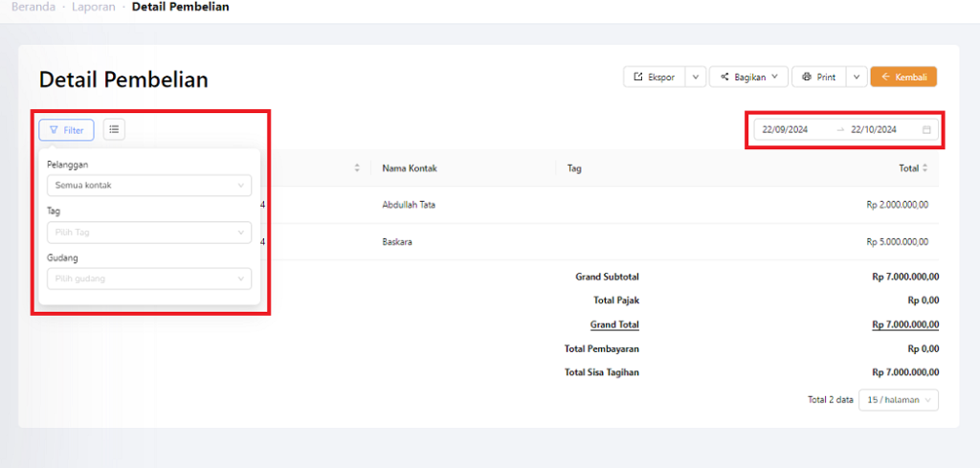Click the Ekspor button
The height and width of the screenshot is (468, 980).
[x=655, y=77]
